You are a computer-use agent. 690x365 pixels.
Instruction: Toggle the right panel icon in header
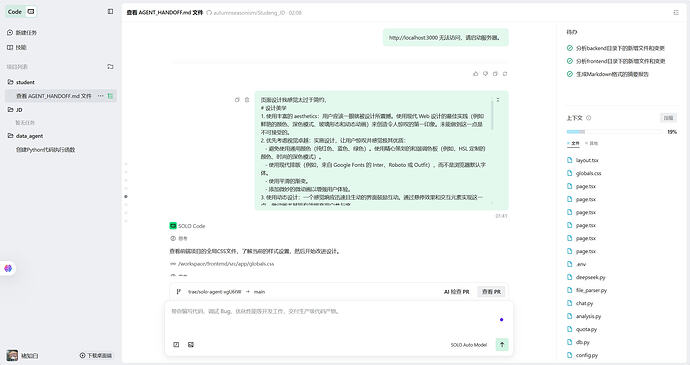[x=676, y=12]
